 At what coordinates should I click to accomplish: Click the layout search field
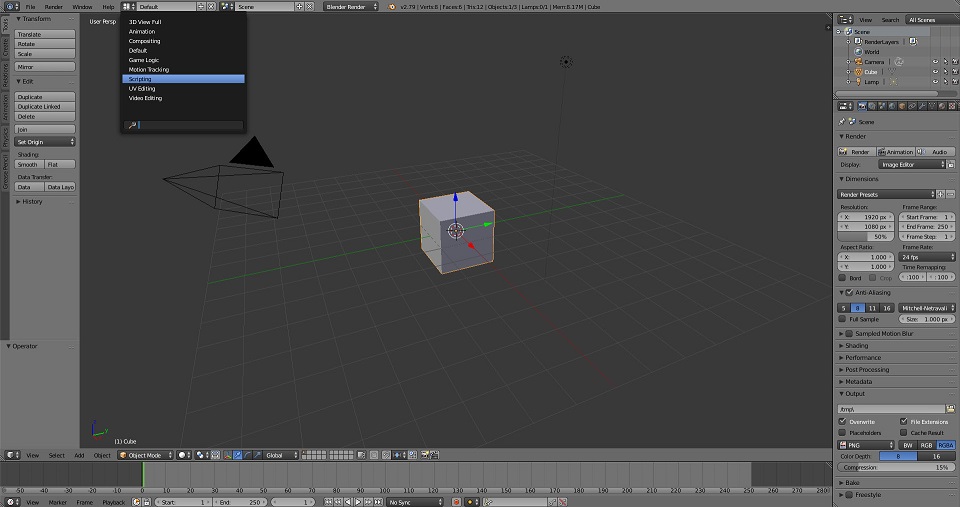tap(184, 125)
